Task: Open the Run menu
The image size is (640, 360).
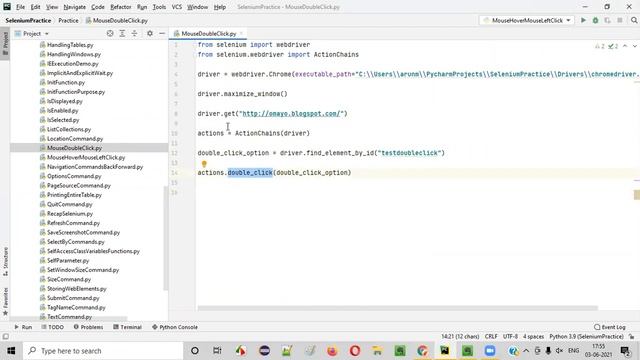Action: pos(142,7)
